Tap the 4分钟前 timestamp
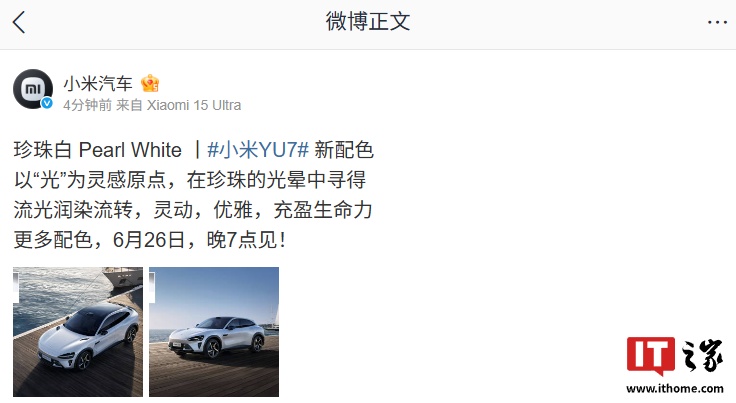The height and width of the screenshot is (403, 736). [87, 105]
